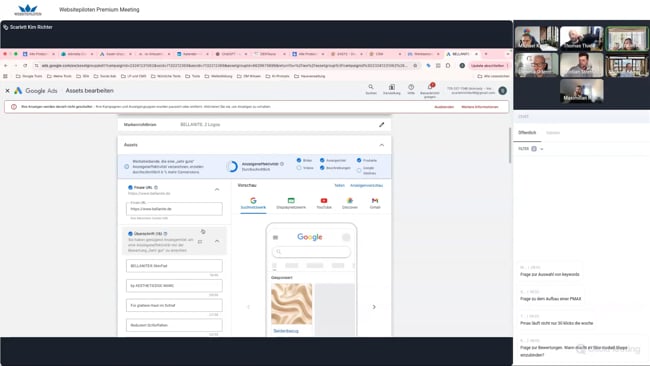The width and height of the screenshot is (650, 366).
Task: Click the search box in phone preview
Action: coord(311,251)
